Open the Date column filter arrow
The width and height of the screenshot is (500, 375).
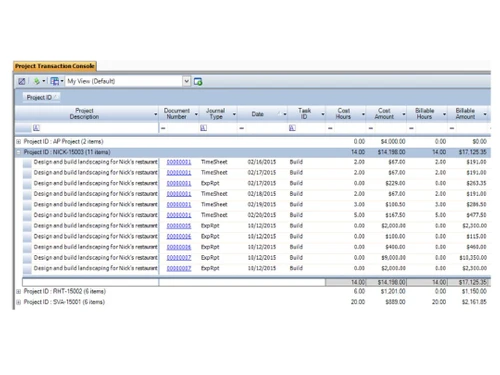[285, 114]
